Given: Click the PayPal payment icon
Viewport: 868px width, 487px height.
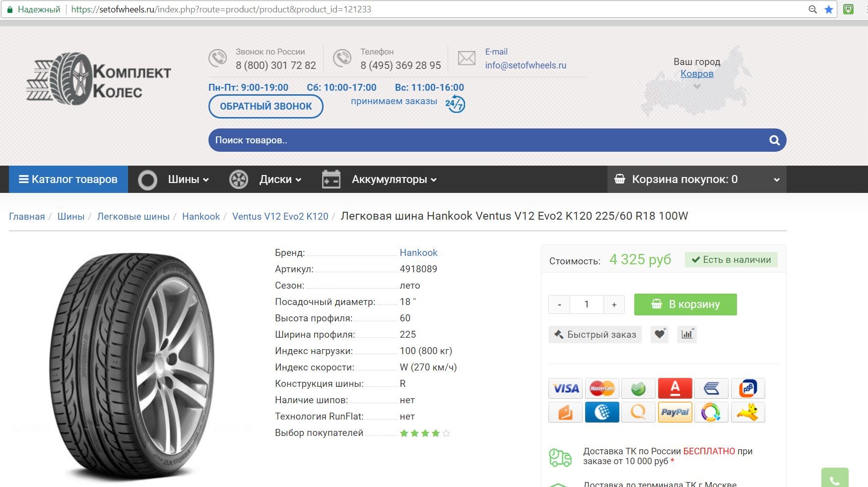Looking at the screenshot, I should [675, 412].
